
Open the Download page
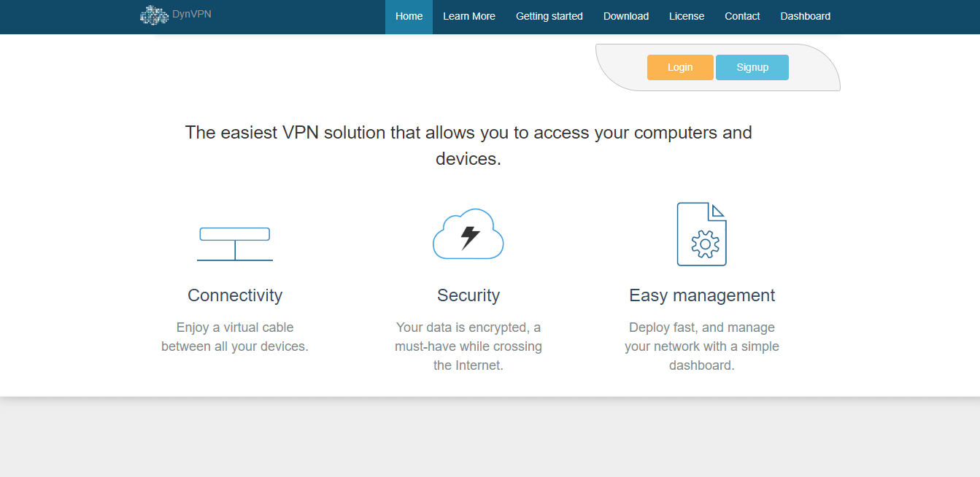click(x=626, y=17)
